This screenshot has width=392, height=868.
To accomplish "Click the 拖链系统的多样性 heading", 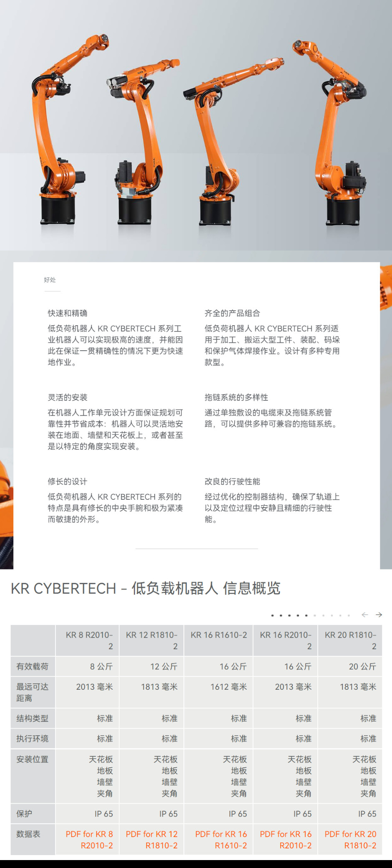I will pos(236,397).
